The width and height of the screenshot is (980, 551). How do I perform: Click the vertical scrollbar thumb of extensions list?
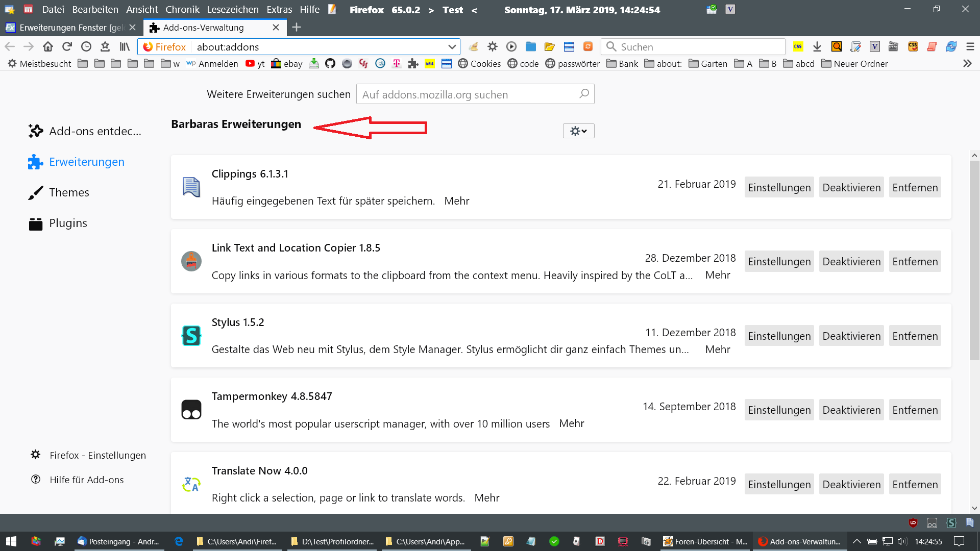(974, 260)
